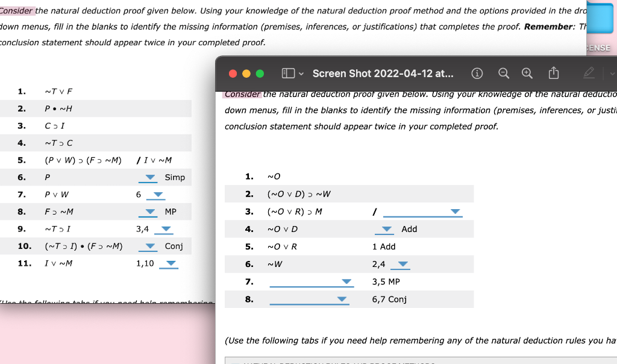This screenshot has width=617, height=364.
Task: Open the dropdown after 6 on background line 7
Action: point(155,195)
